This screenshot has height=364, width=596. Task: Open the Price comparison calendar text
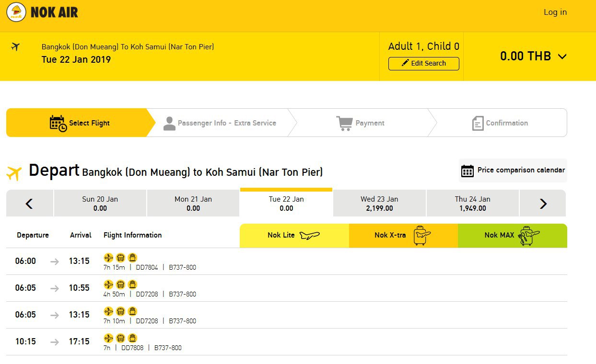521,170
